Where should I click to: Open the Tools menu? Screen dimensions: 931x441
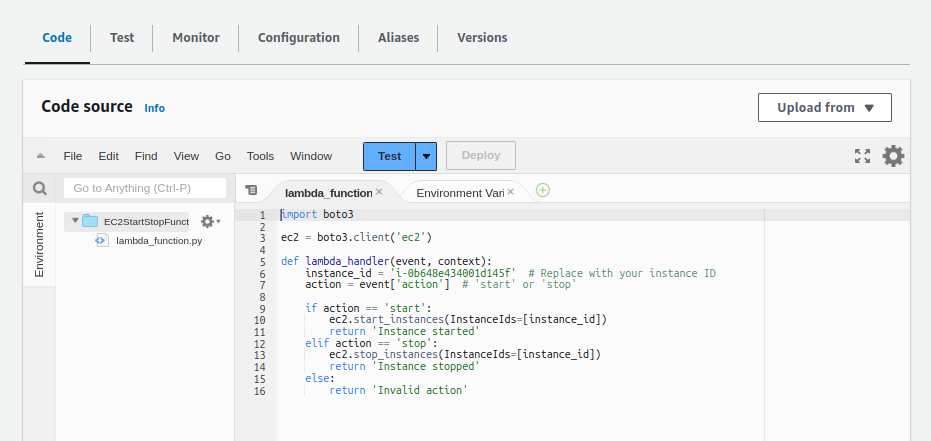click(x=260, y=156)
